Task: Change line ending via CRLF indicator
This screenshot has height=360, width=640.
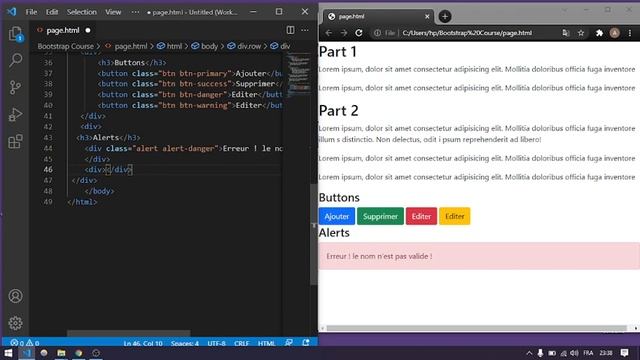Action: tap(241, 343)
